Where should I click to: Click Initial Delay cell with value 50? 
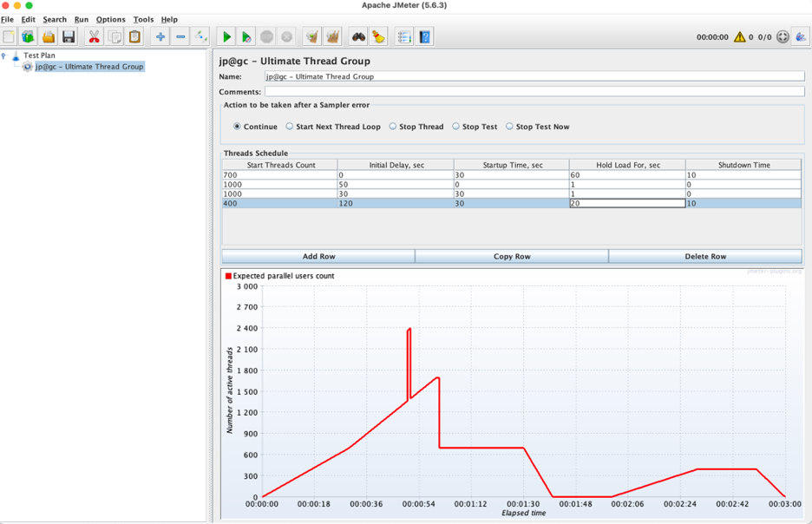tap(396, 184)
